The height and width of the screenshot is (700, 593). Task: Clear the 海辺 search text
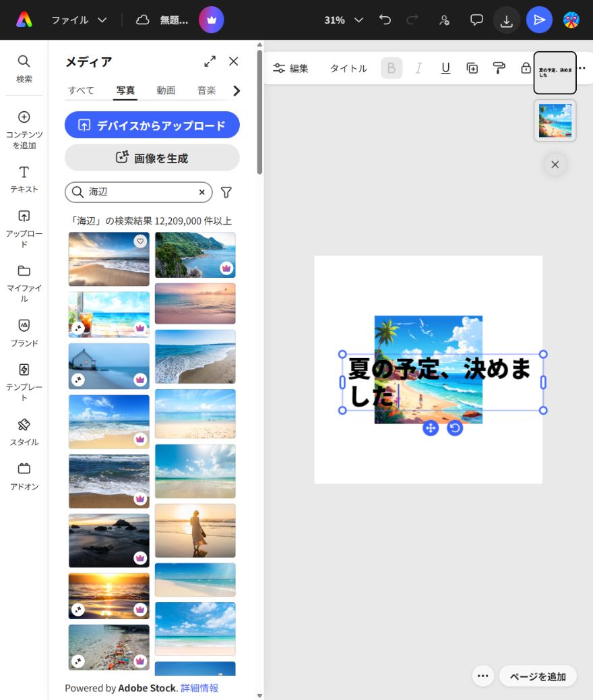201,192
